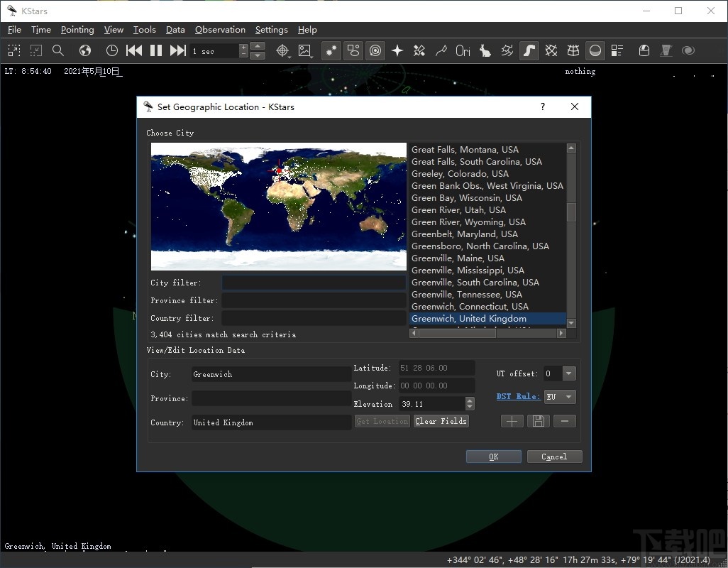
Task: Open the Observation menu
Action: tap(220, 30)
